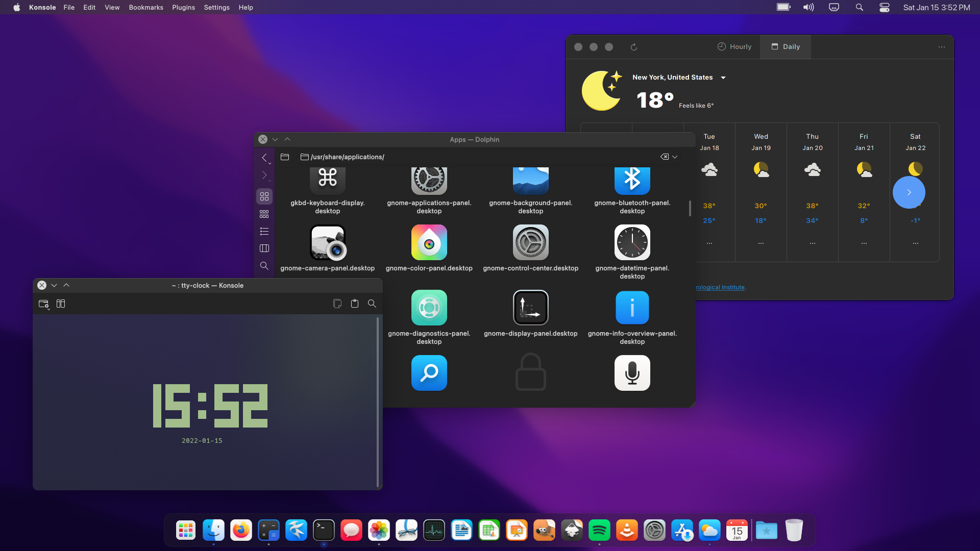Screen dimensions: 980x551
Task: Paste clipboard in Konsole toolbar
Action: [x=355, y=304]
